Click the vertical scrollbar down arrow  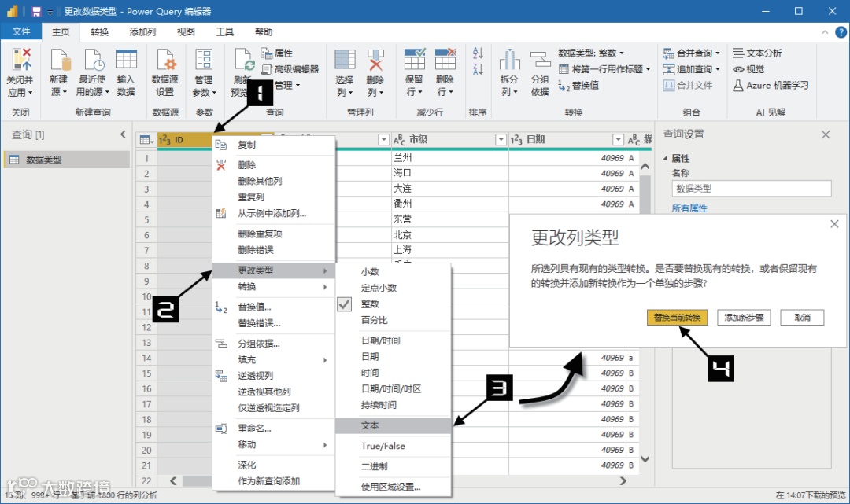point(645,458)
